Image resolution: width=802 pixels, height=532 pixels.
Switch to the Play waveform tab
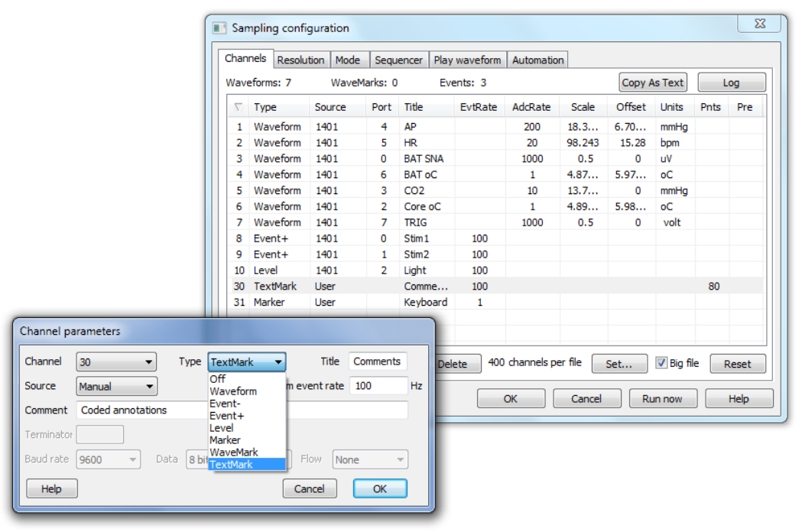[x=467, y=60]
